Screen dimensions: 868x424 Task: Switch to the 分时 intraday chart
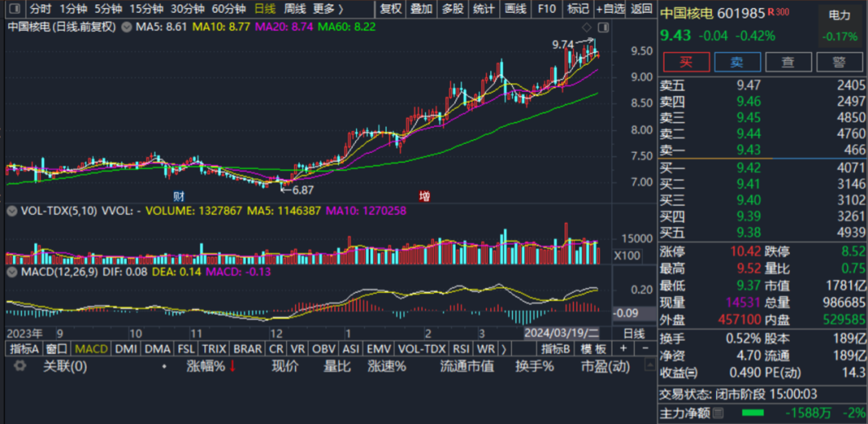pos(40,9)
